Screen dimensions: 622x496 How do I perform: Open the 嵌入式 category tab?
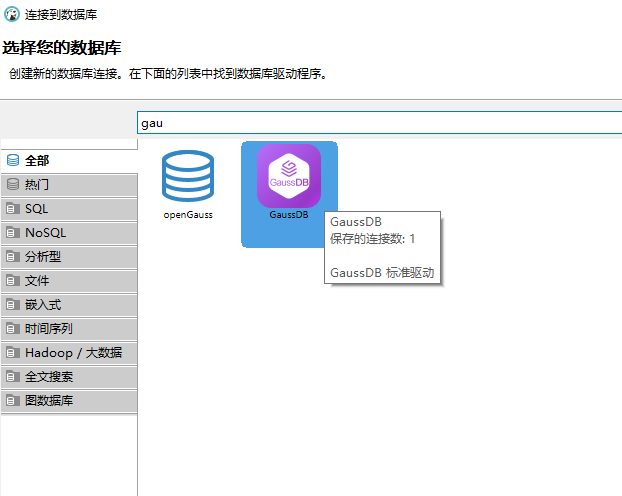[x=69, y=305]
